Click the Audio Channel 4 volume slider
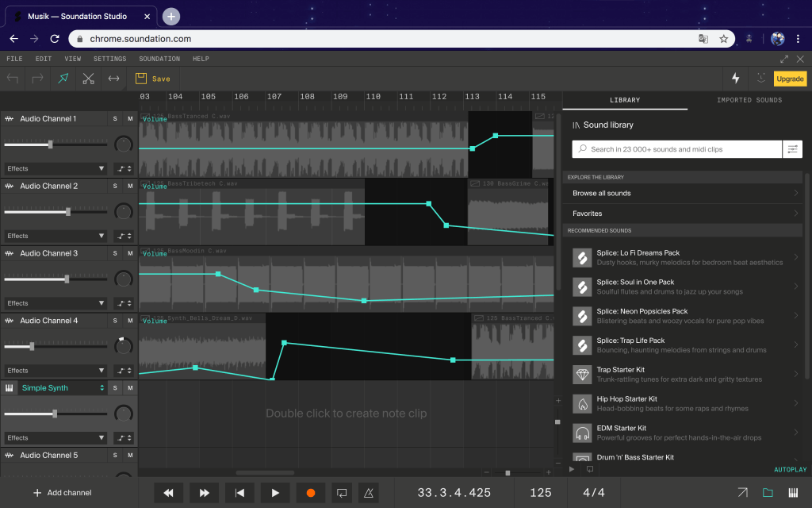 coord(32,346)
